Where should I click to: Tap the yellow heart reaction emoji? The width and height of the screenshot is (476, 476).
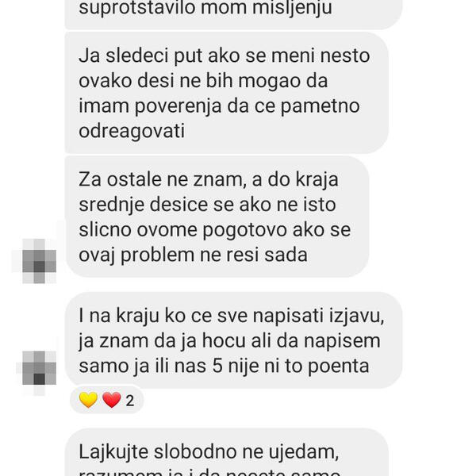[88, 400]
